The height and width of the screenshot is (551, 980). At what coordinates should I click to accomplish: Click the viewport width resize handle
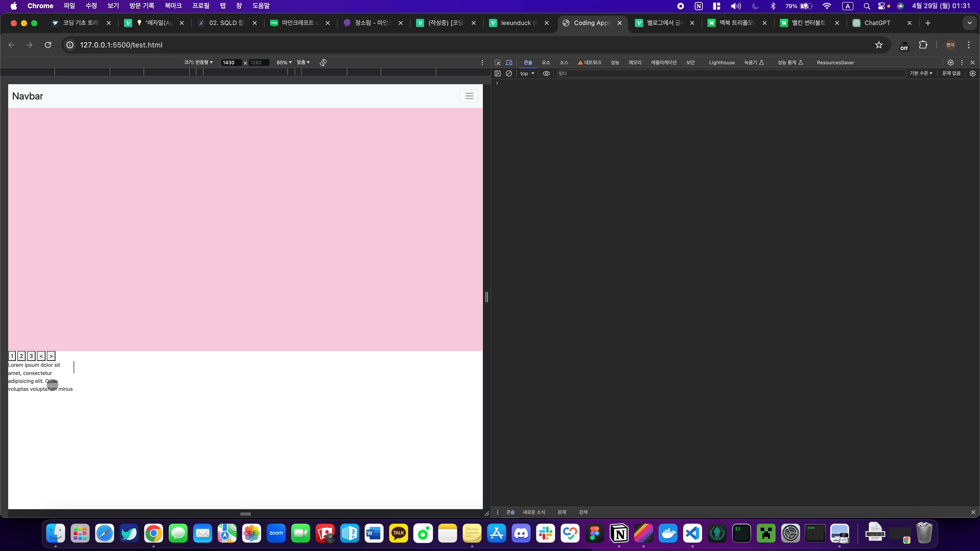[x=487, y=297]
